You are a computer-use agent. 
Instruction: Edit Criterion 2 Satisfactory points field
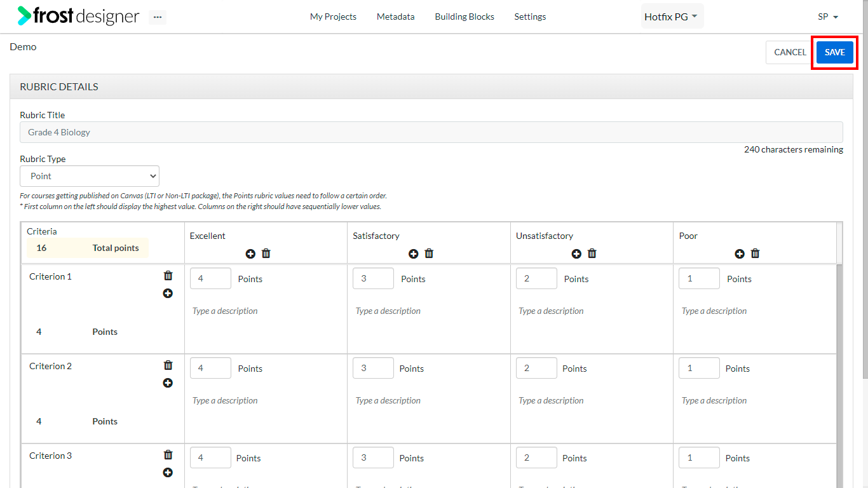coord(373,368)
